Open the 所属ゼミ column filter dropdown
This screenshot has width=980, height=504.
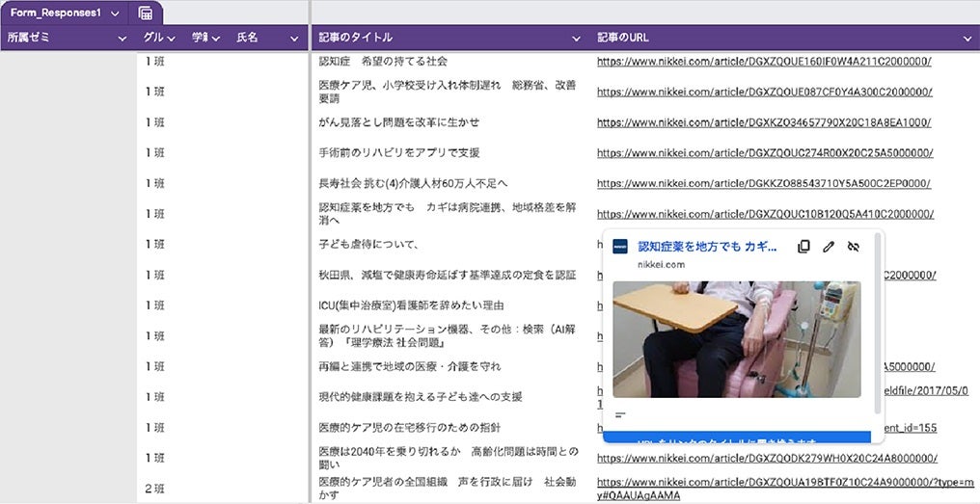(122, 39)
